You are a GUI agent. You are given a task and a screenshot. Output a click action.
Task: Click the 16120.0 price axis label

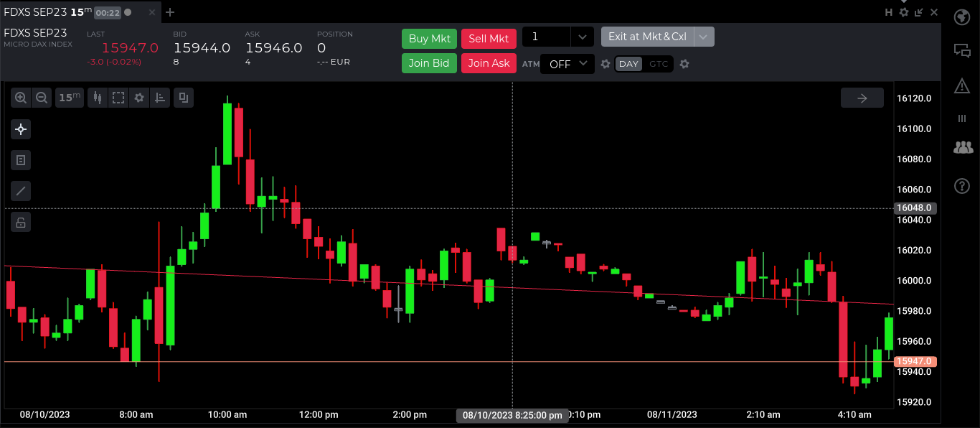pos(914,98)
